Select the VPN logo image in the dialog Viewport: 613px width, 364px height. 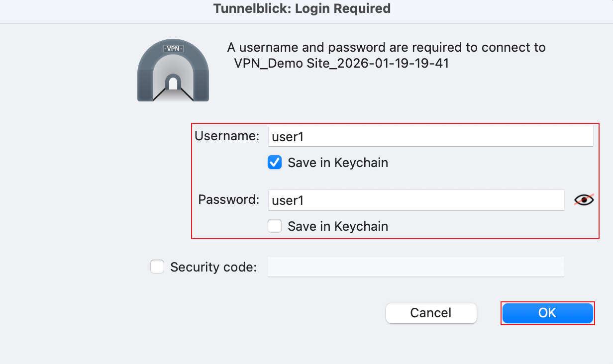click(x=173, y=70)
